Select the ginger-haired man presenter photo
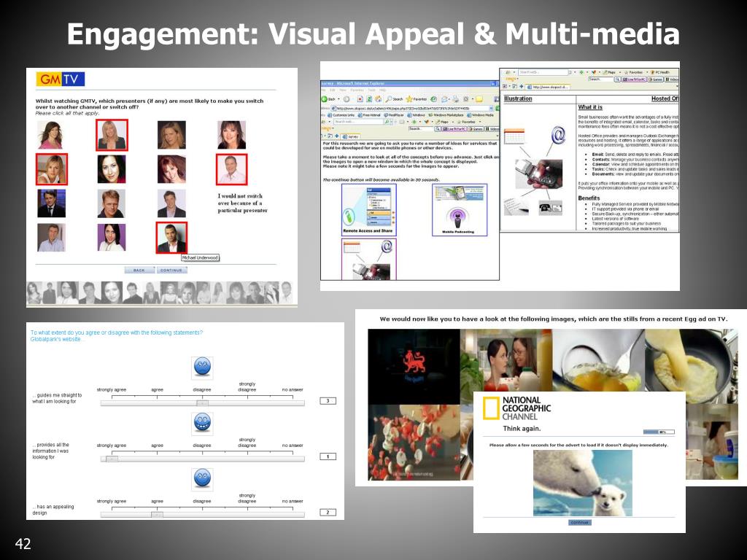Screen dimensions: 747x560 point(112,203)
